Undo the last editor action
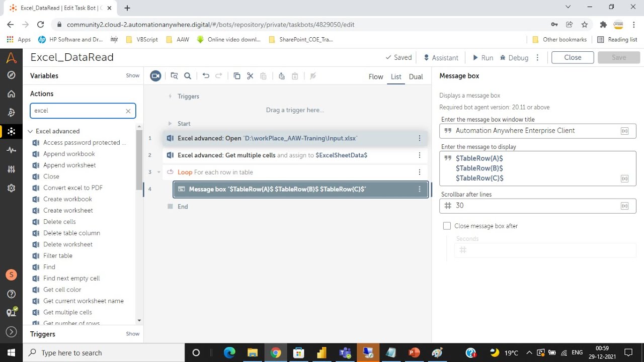Screen dimensions: 644x362 (x=206, y=76)
